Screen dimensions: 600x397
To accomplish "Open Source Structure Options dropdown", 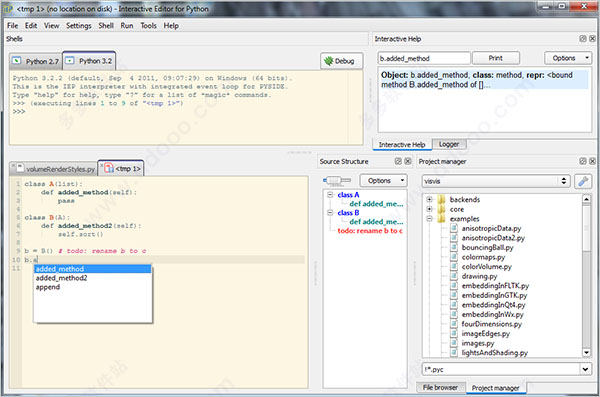I will click(x=383, y=180).
